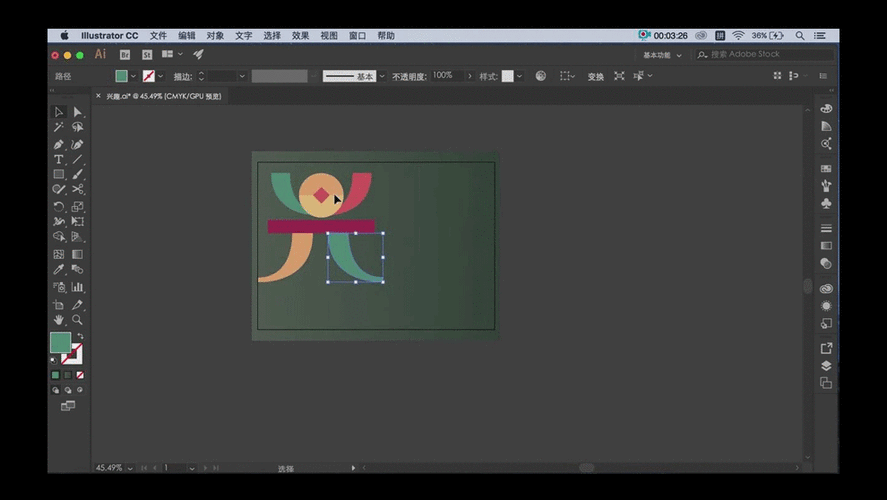The image size is (887, 500).
Task: Click the Recolor Artwork wheel icon
Action: (x=541, y=76)
